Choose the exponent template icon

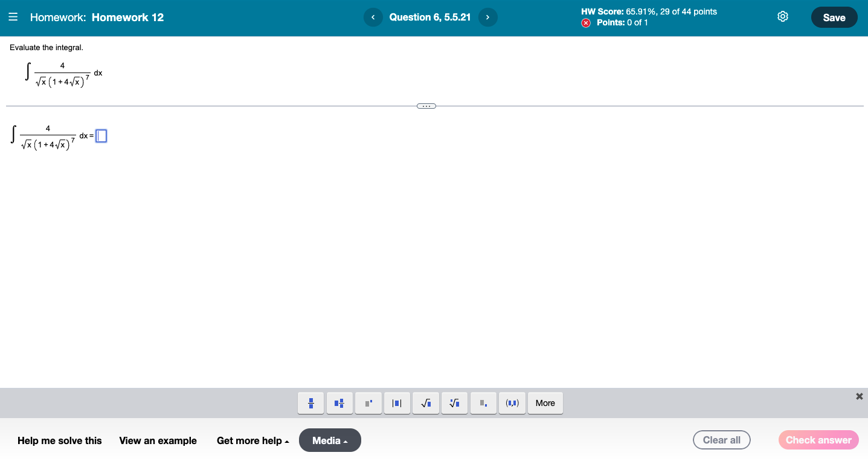click(368, 403)
